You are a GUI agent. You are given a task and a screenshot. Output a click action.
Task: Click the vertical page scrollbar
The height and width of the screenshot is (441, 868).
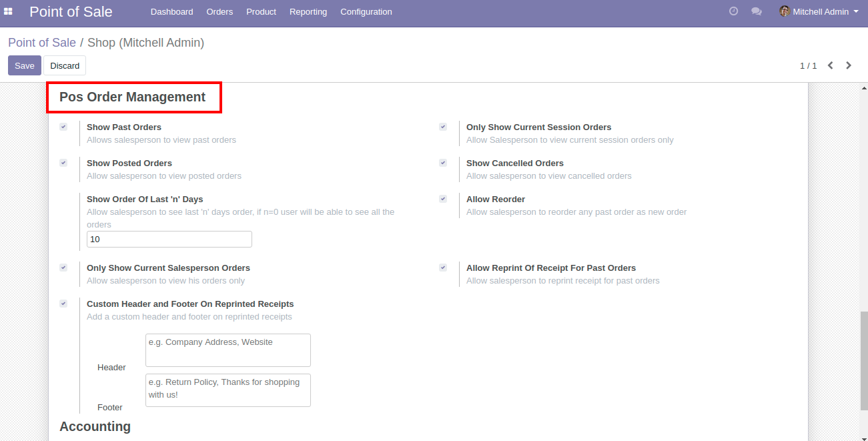coord(863,360)
